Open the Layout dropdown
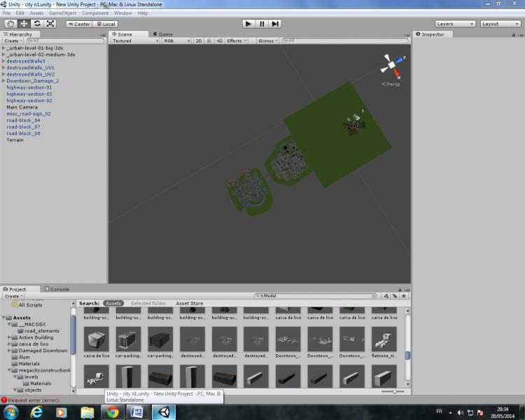Image resolution: width=525 pixels, height=420 pixels. [x=500, y=24]
